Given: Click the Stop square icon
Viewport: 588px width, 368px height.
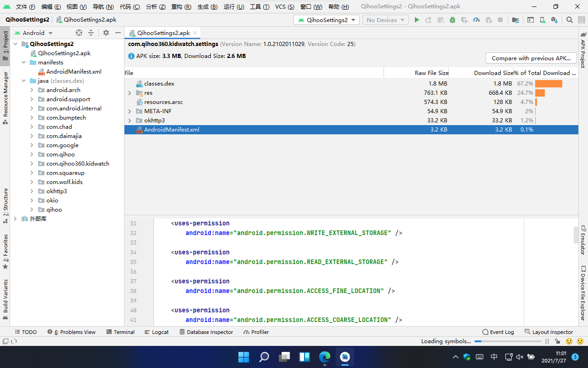Looking at the screenshot, I should pyautogui.click(x=500, y=20).
